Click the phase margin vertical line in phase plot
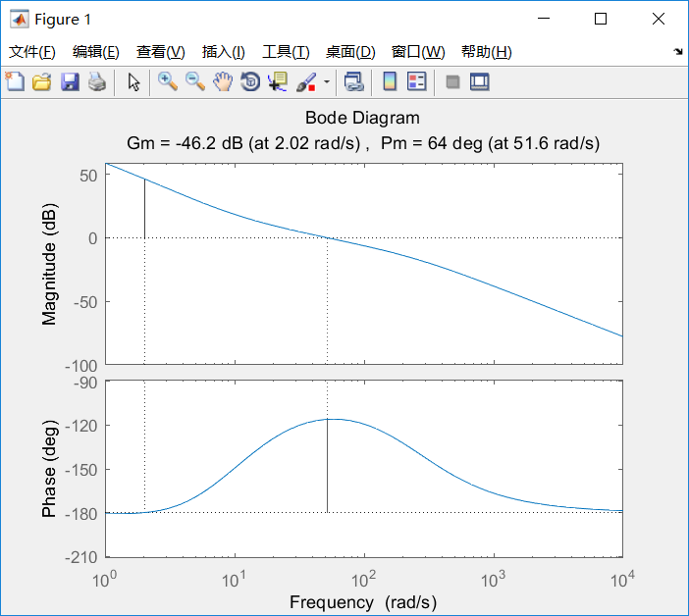 coord(328,466)
